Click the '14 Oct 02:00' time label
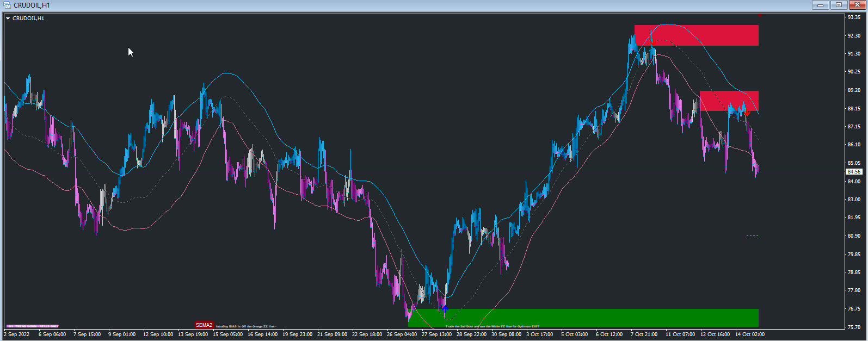This screenshot has height=341, width=868. tap(750, 334)
